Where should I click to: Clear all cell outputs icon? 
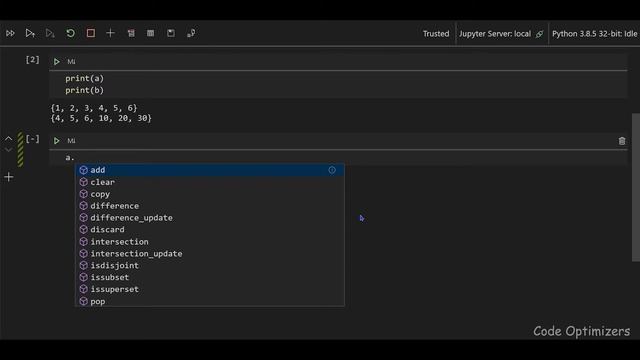click(131, 33)
